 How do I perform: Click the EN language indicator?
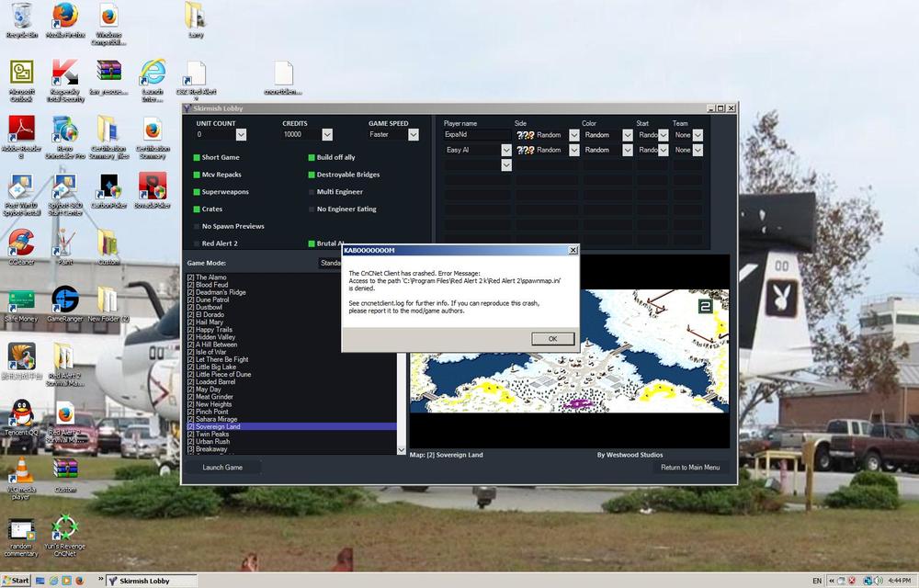point(817,581)
